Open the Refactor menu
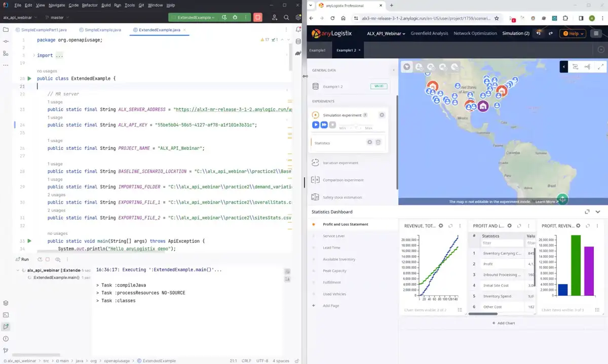 click(x=90, y=5)
